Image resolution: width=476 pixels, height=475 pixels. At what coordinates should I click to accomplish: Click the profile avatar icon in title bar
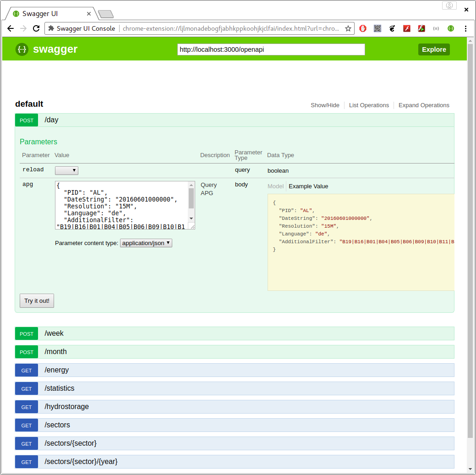449,5
